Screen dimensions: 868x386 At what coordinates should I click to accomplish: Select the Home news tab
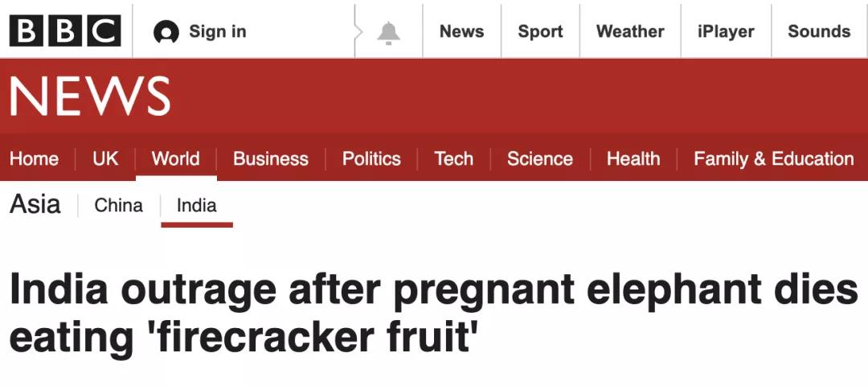point(35,159)
